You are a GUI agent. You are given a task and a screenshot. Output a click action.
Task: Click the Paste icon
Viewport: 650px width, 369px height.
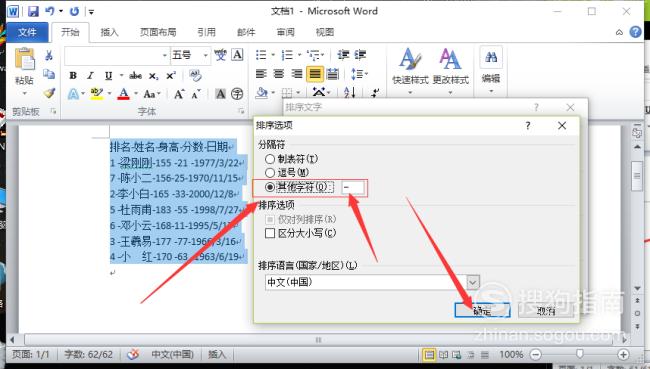click(24, 58)
